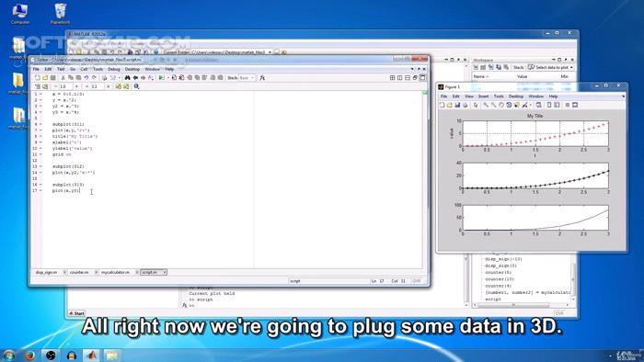644x362 pixels.
Task: Open the Stack Base dropdown in the editor
Action: coord(247,77)
